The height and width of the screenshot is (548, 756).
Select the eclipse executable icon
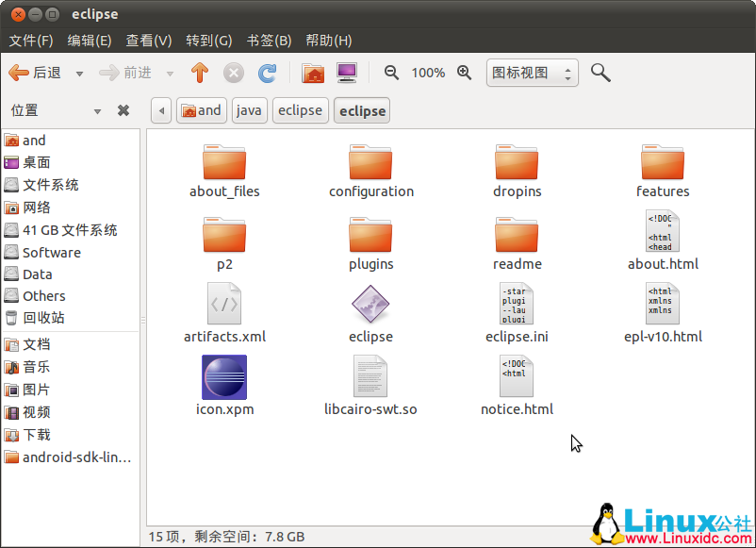pyautogui.click(x=370, y=304)
